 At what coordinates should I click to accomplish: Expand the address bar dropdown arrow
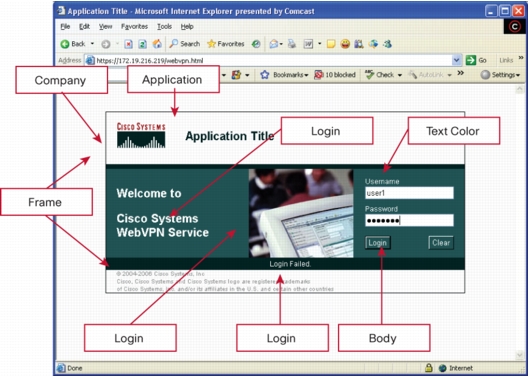456,60
